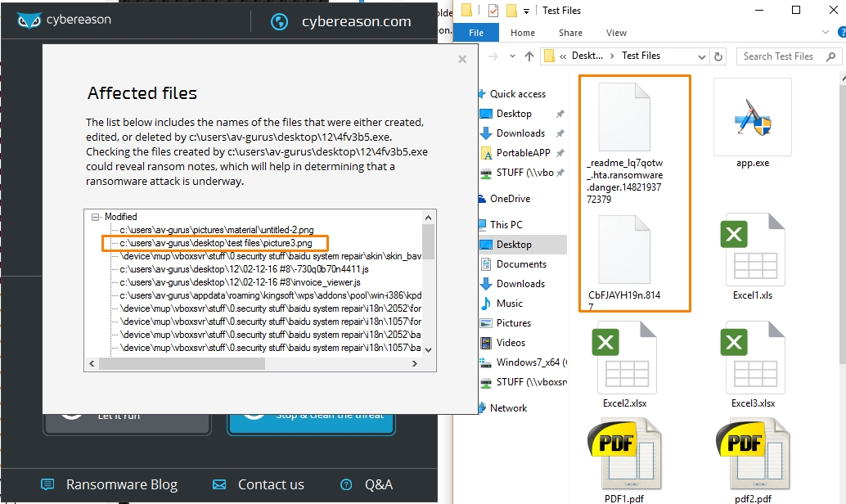
Task: Click the horizontal scroll right arrow
Action: pyautogui.click(x=414, y=364)
